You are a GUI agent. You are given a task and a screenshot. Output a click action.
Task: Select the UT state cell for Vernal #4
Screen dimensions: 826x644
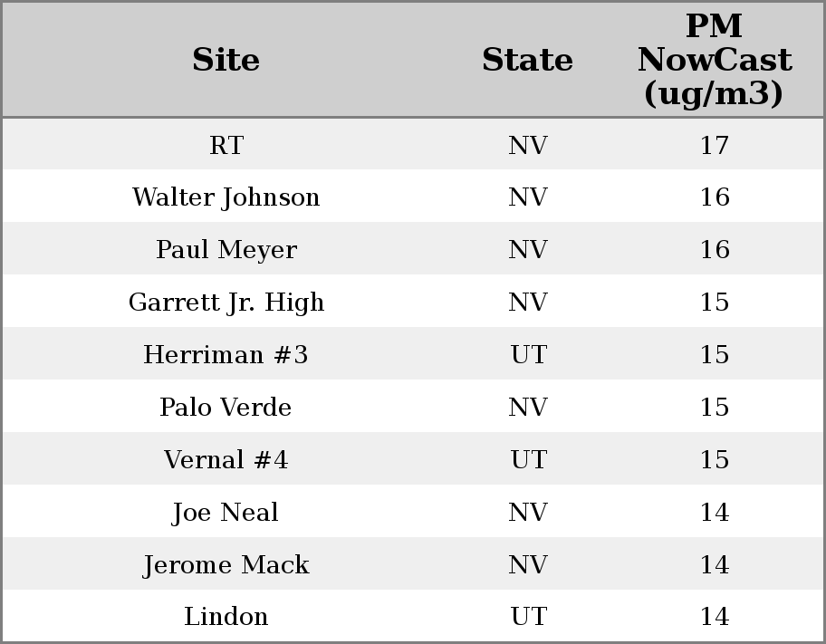(528, 460)
